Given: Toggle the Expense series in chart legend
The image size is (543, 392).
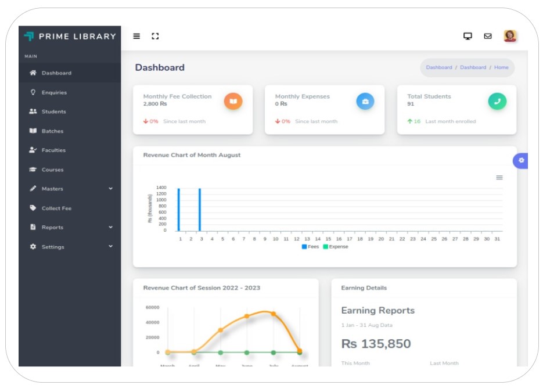Looking at the screenshot, I should (x=336, y=247).
